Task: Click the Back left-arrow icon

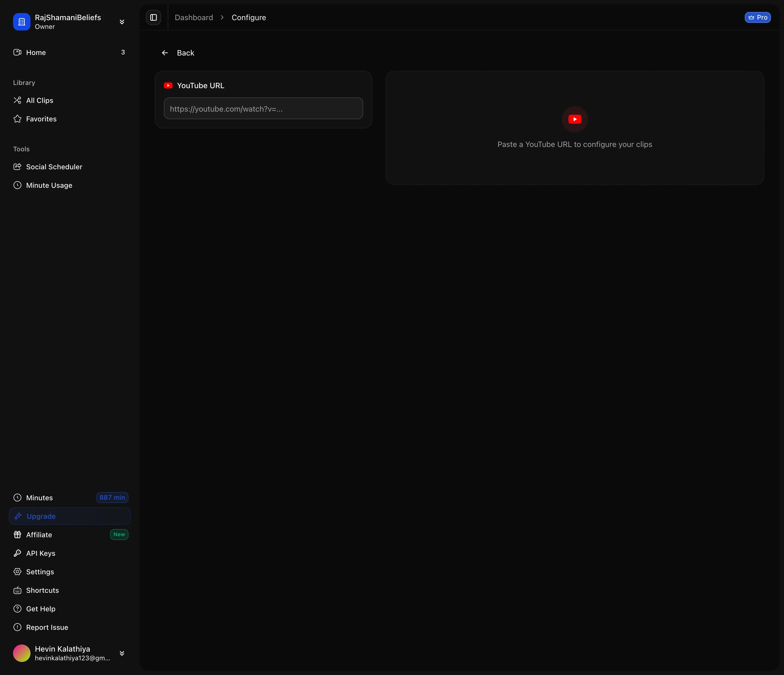Action: [x=165, y=53]
